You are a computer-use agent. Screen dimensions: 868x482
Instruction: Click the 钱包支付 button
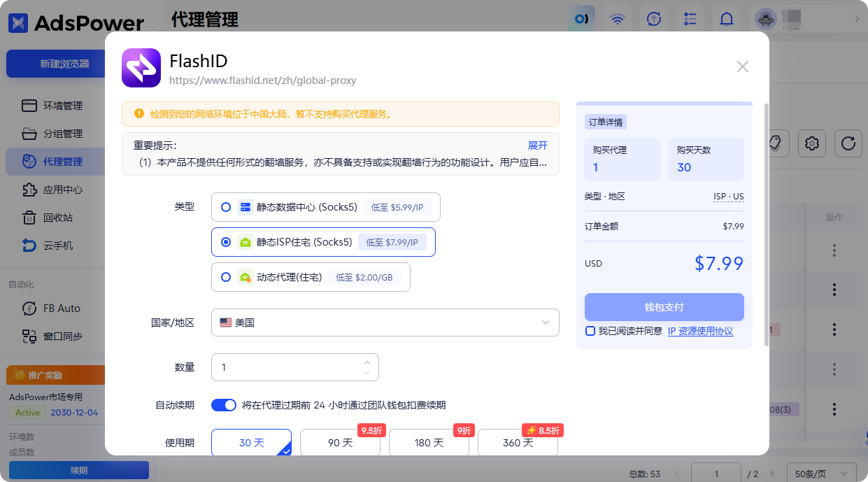coord(664,307)
